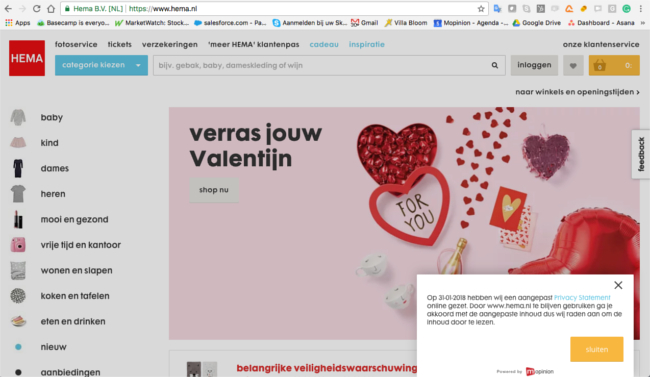The height and width of the screenshot is (377, 650).
Task: Go to the inspiratie menu
Action: (x=366, y=44)
